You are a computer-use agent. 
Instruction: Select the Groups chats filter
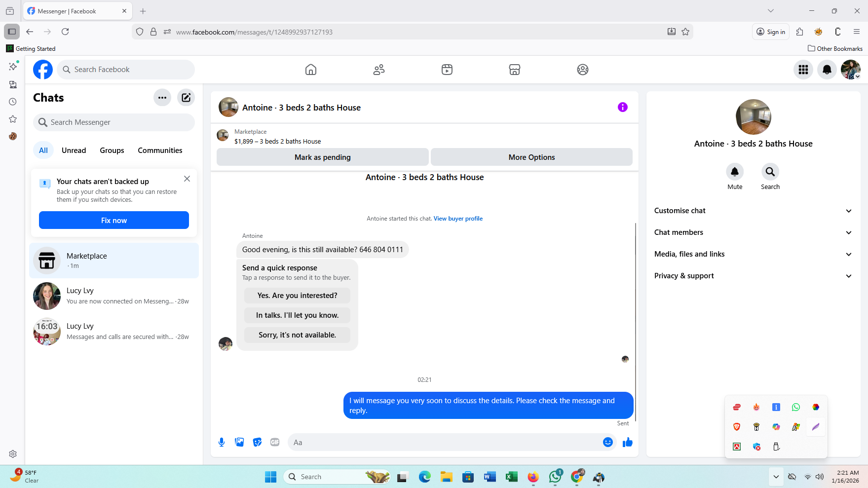(x=112, y=150)
